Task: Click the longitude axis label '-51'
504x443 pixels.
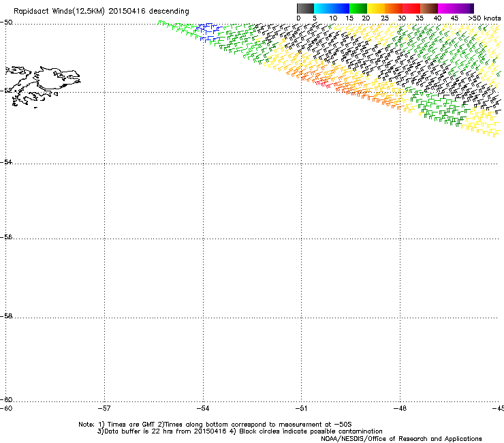Action: 301,408
